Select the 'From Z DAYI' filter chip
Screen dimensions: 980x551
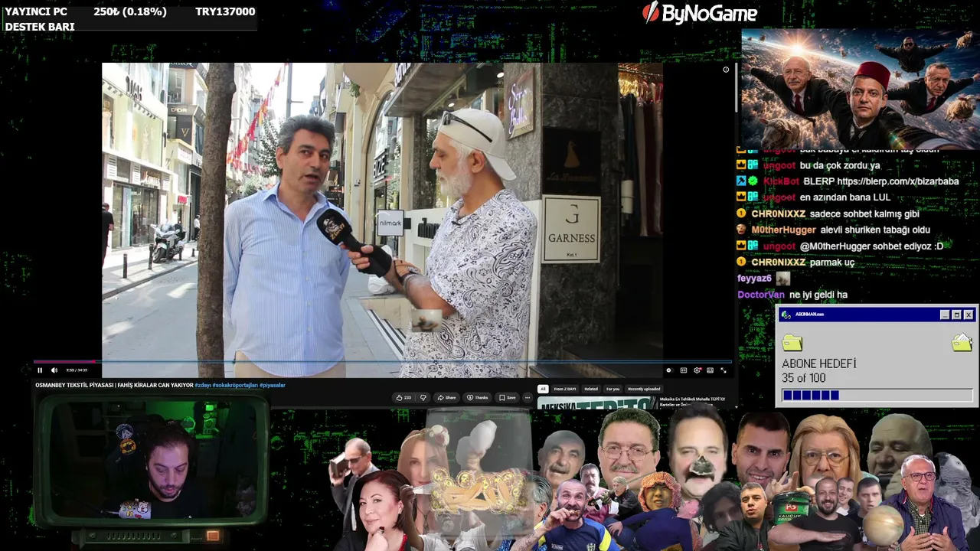565,389
